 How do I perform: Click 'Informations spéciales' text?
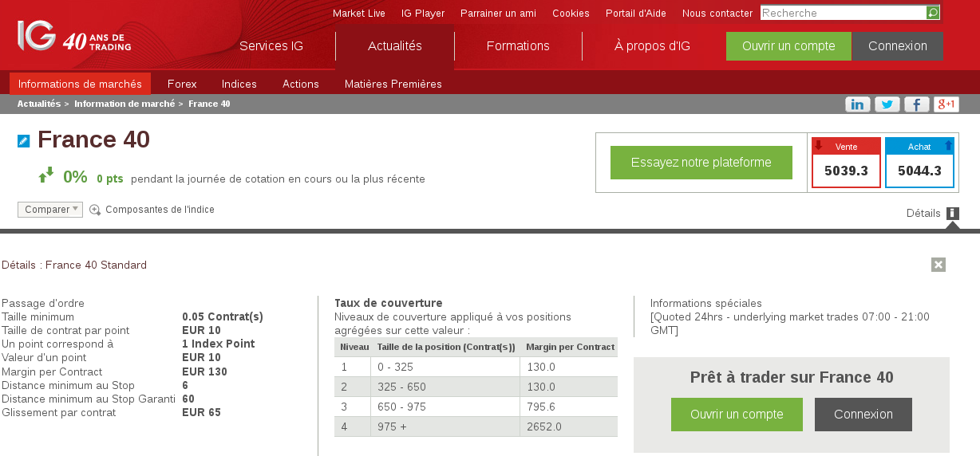click(x=706, y=303)
